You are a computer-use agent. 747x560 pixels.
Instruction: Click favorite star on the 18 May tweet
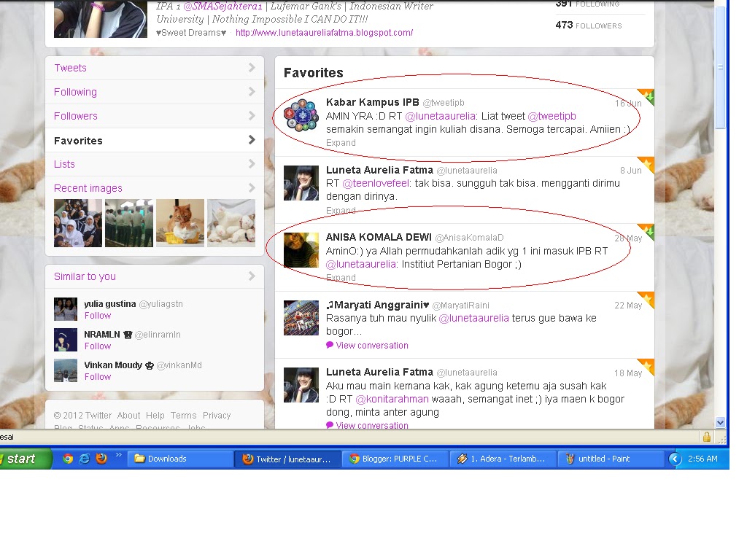(x=646, y=367)
